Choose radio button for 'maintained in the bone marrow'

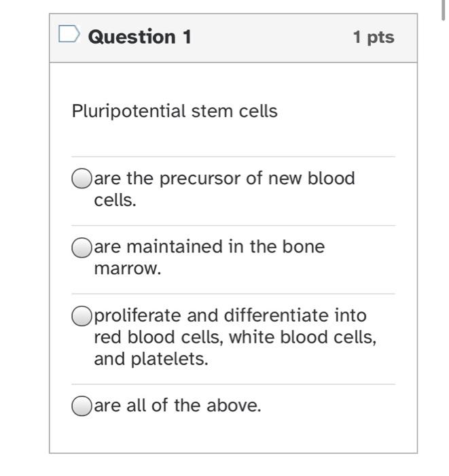tap(82, 247)
